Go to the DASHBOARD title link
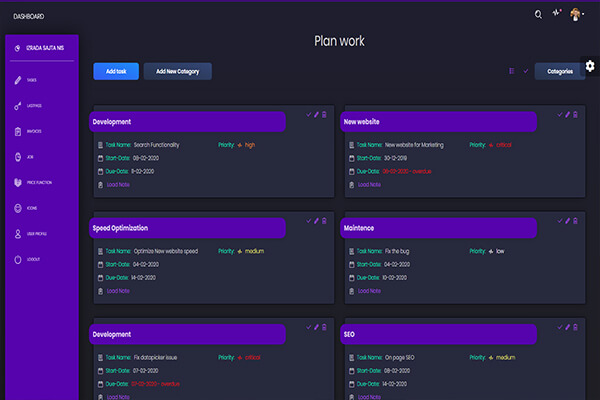This screenshot has height=400, width=600. [29, 16]
